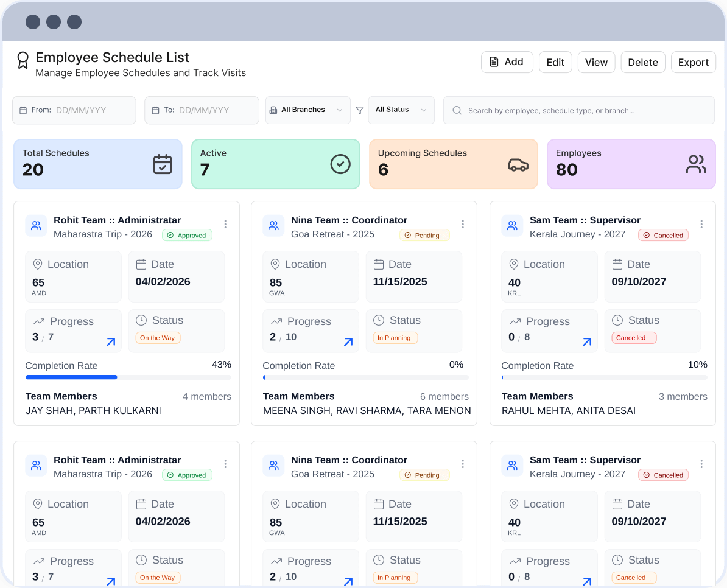Open three-dot menu on top Sam Team card
Screen dimensions: 727x588
[x=701, y=224]
